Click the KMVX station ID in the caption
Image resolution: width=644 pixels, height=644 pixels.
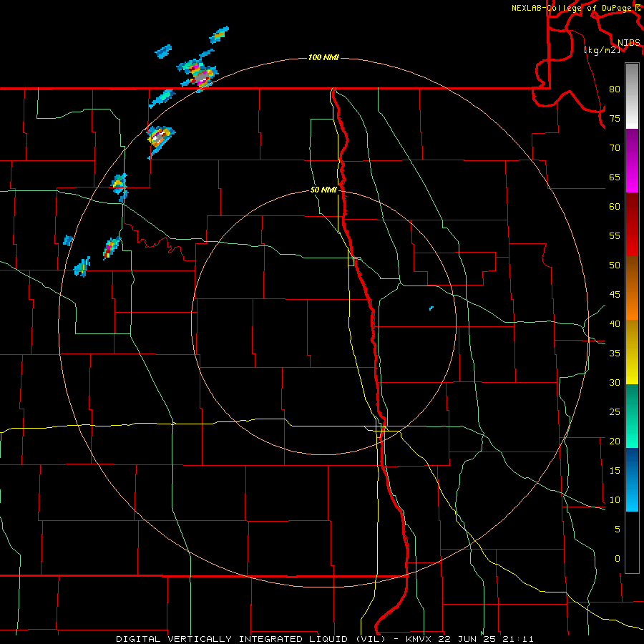[420, 639]
